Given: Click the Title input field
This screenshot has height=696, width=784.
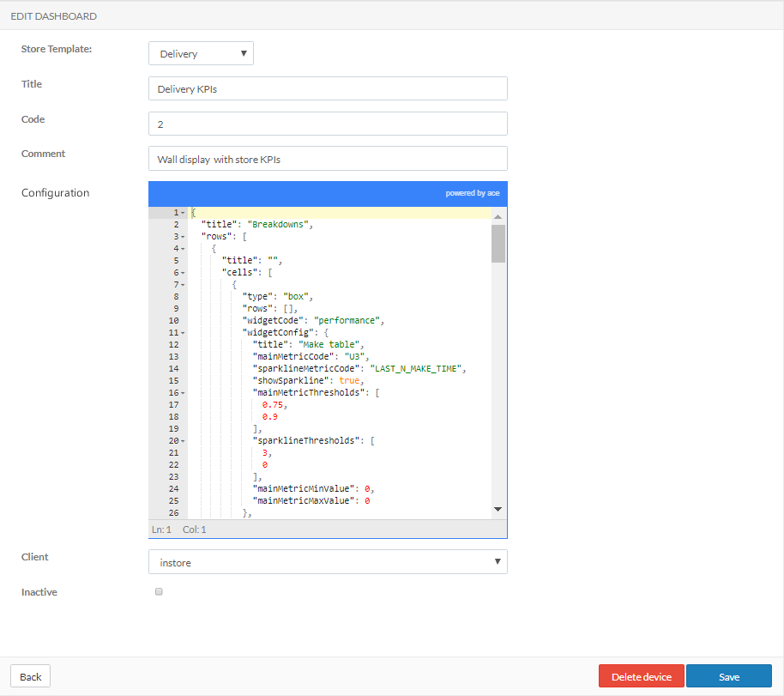Looking at the screenshot, I should click(x=328, y=89).
